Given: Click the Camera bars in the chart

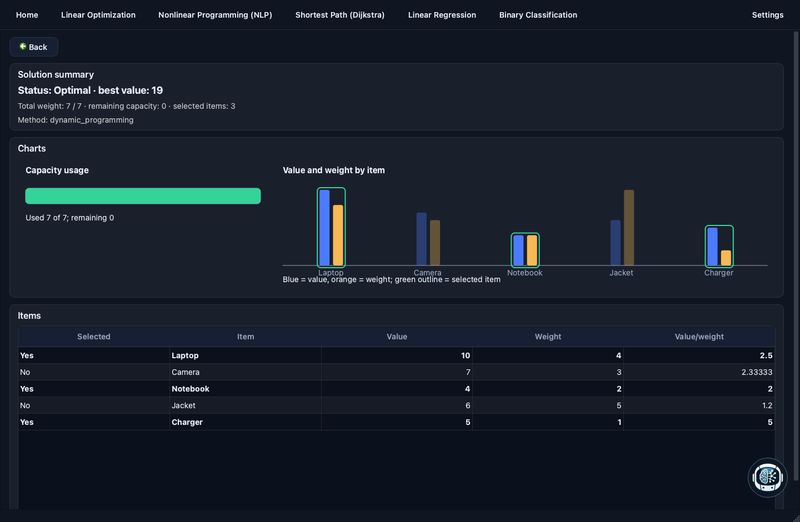Looking at the screenshot, I should coord(428,239).
